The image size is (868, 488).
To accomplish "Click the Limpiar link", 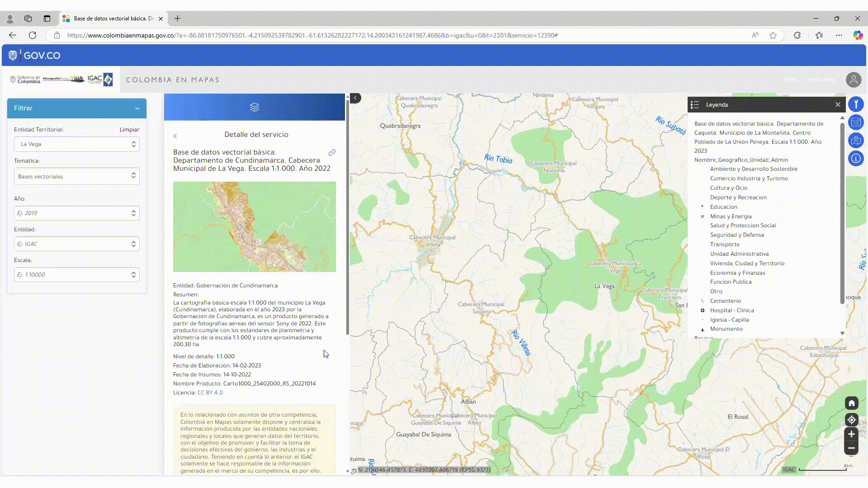I will [129, 130].
